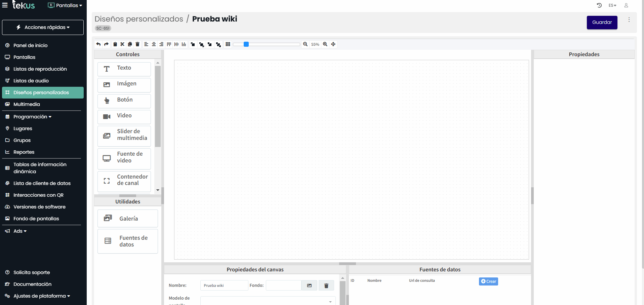Click the Cut scissors icon

coord(122,44)
